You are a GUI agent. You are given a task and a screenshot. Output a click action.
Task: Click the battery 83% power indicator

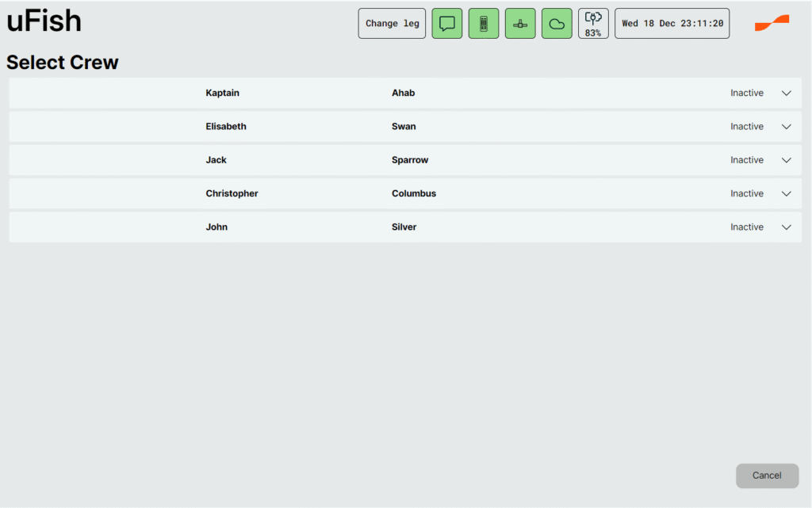pyautogui.click(x=593, y=24)
